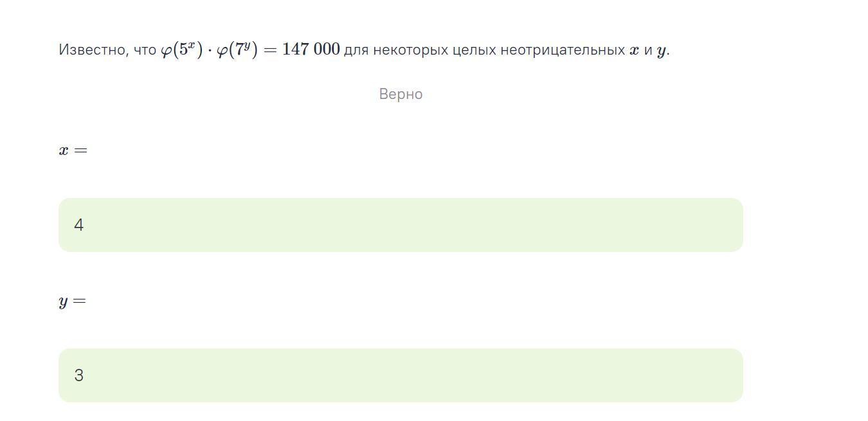
Task: Click the φ(7^y) formula term
Action: (x=237, y=50)
